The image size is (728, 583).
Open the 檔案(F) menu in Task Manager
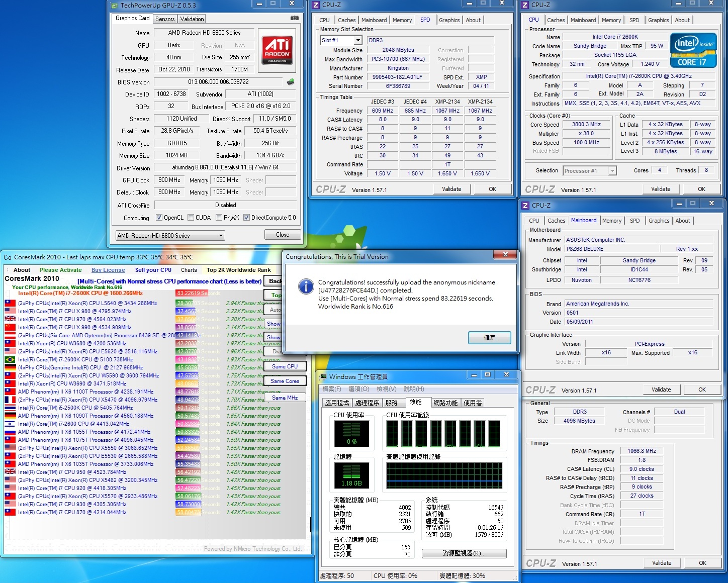[332, 389]
